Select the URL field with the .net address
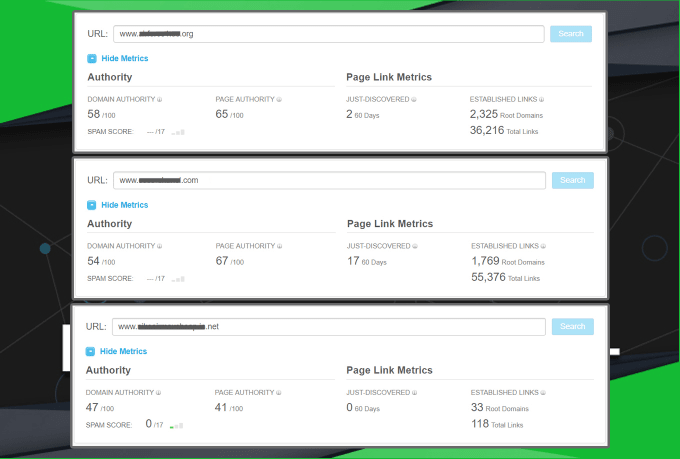The height and width of the screenshot is (459, 680). pyautogui.click(x=328, y=327)
